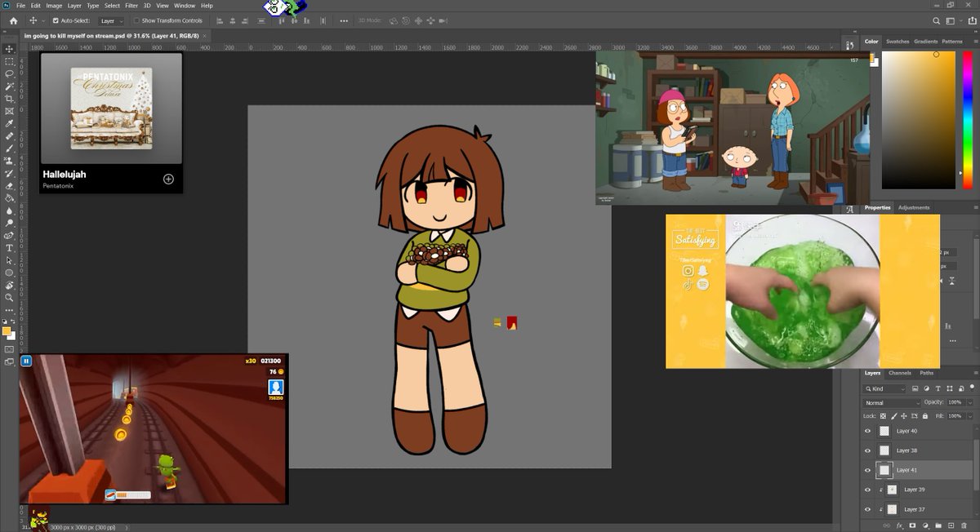The image size is (980, 532).
Task: Toggle lock all for the layer
Action: [924, 416]
